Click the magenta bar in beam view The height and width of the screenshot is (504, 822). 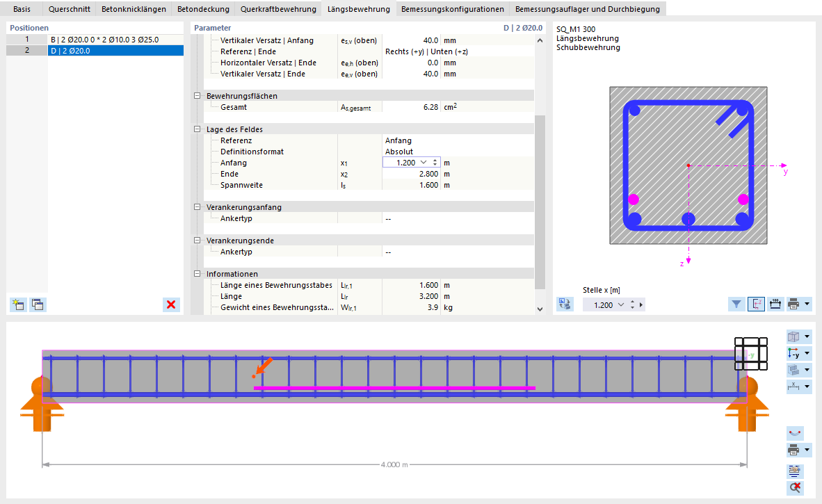pyautogui.click(x=394, y=388)
